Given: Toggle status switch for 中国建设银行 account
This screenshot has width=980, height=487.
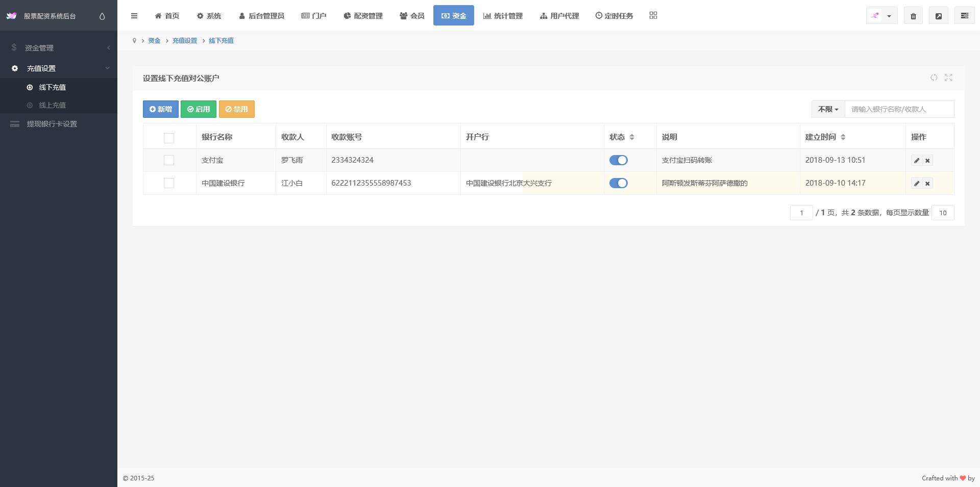Looking at the screenshot, I should tap(618, 183).
